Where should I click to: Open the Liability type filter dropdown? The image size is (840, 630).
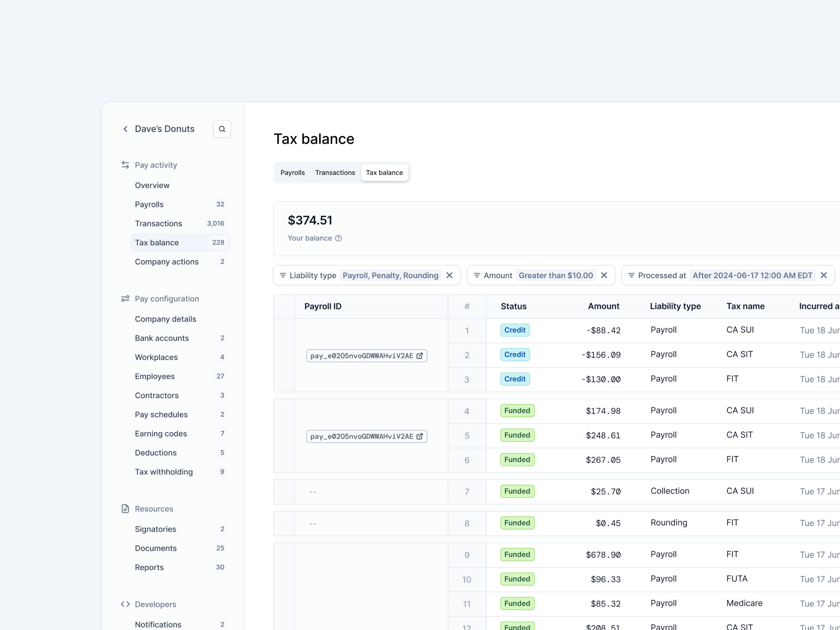click(390, 275)
